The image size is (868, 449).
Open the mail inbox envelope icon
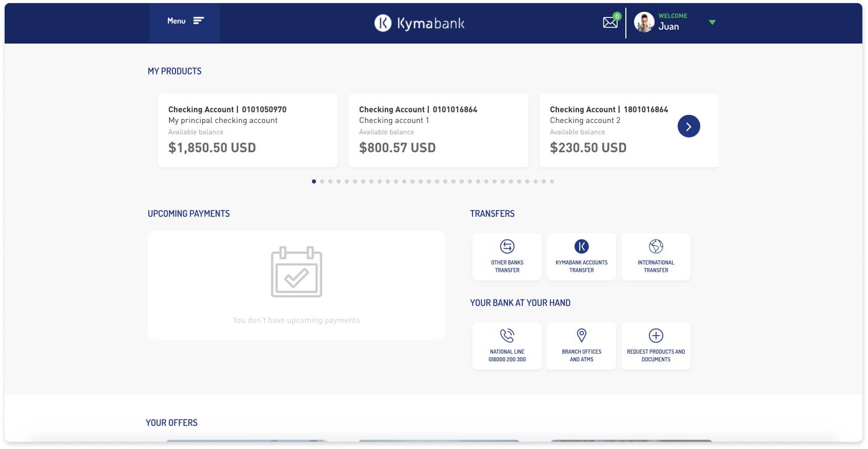pyautogui.click(x=610, y=22)
